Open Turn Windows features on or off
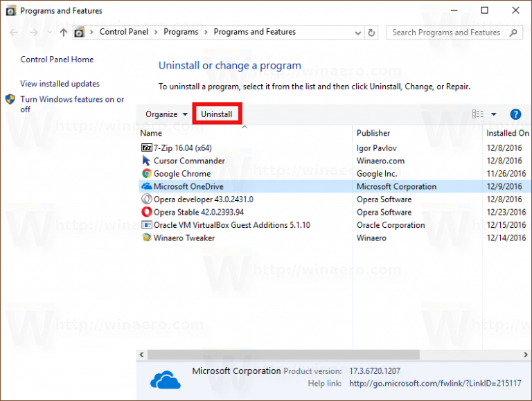 tap(72, 104)
